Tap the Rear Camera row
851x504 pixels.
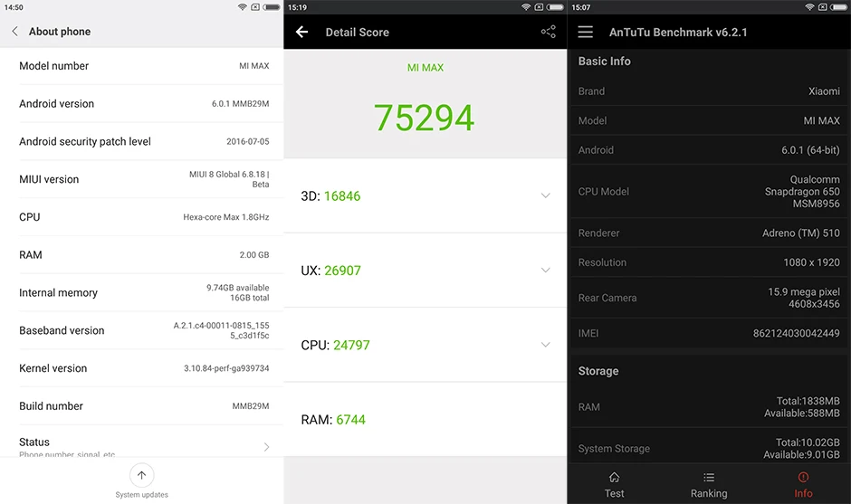coord(709,298)
